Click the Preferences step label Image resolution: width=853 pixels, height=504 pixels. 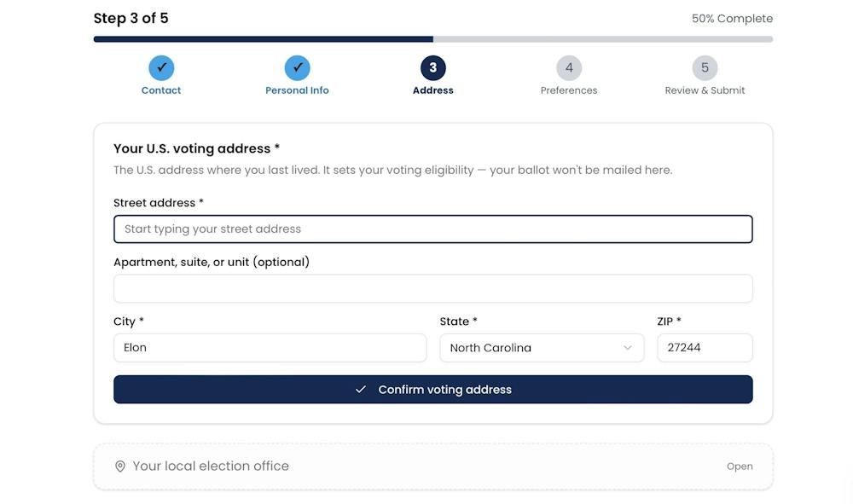point(569,90)
